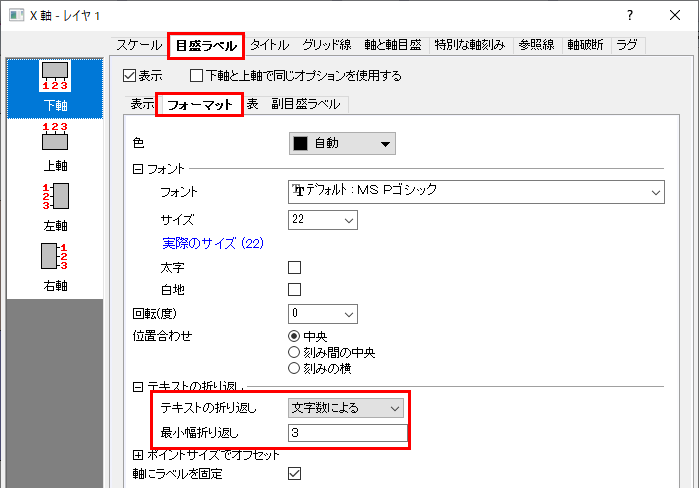Switch to the 軸と軸目盛 tab
The height and width of the screenshot is (488, 699).
pyautogui.click(x=392, y=45)
